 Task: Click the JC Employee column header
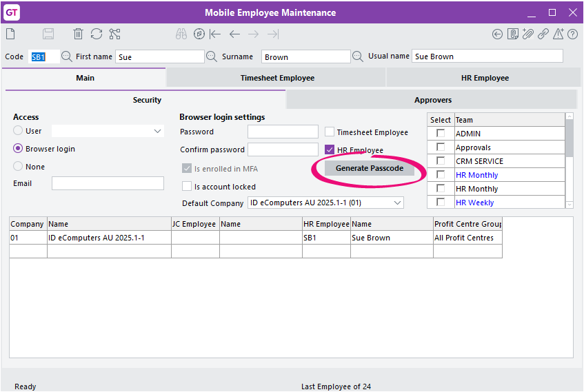pyautogui.click(x=195, y=224)
